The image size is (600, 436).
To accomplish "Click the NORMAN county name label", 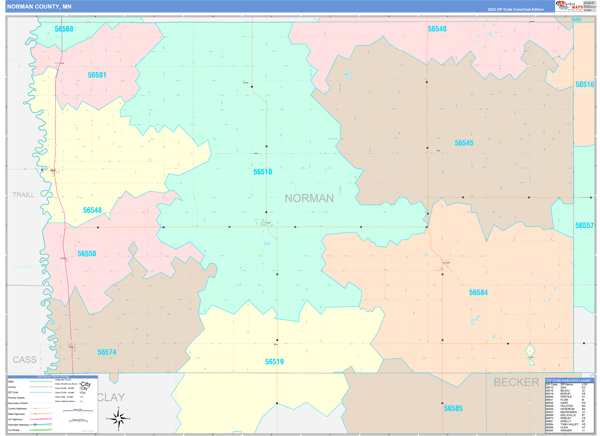I will point(309,198).
